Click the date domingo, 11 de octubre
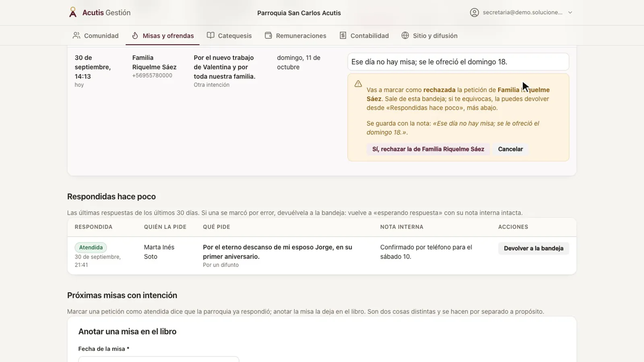 tap(299, 62)
